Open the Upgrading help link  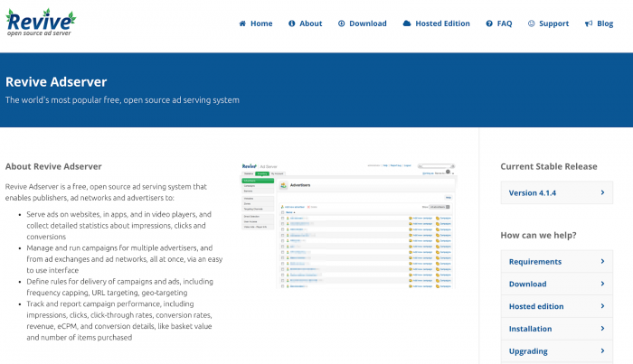(557, 351)
